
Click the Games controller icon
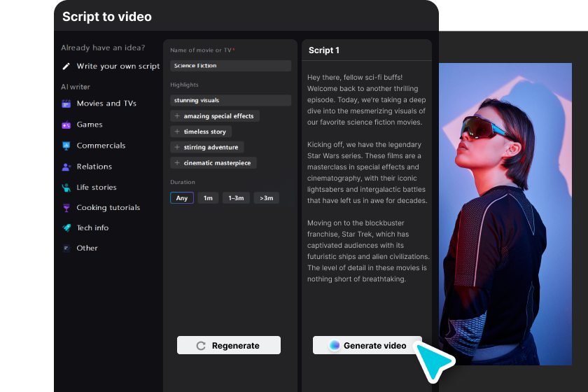point(66,125)
